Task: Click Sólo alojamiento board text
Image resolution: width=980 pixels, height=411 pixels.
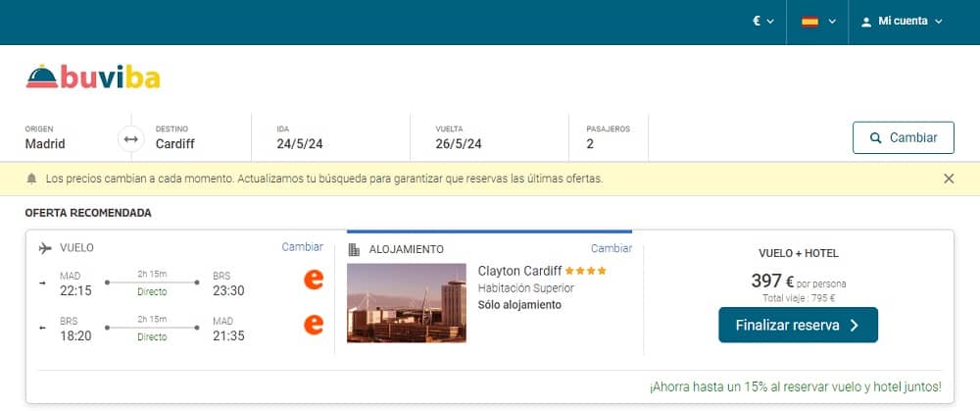Action: (x=519, y=305)
